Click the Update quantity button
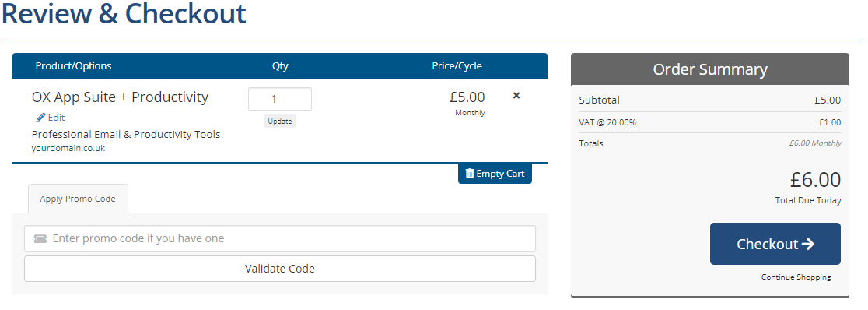This screenshot has width=868, height=310. pyautogui.click(x=279, y=121)
